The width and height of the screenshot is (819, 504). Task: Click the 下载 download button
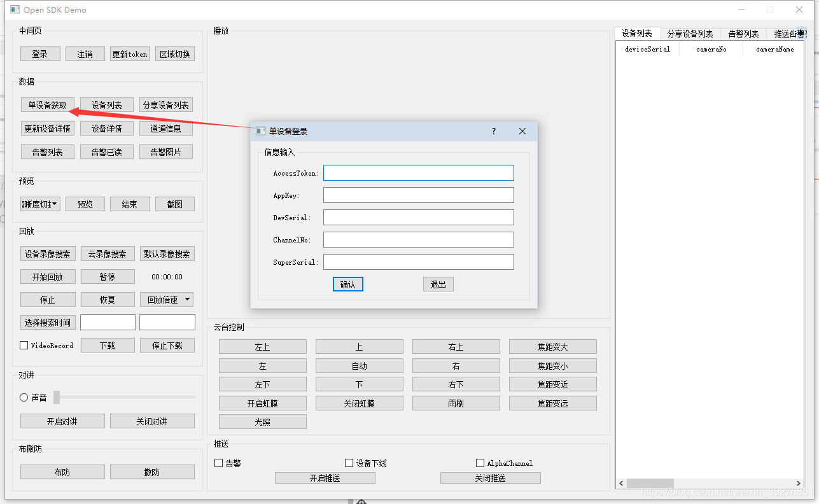pos(108,346)
